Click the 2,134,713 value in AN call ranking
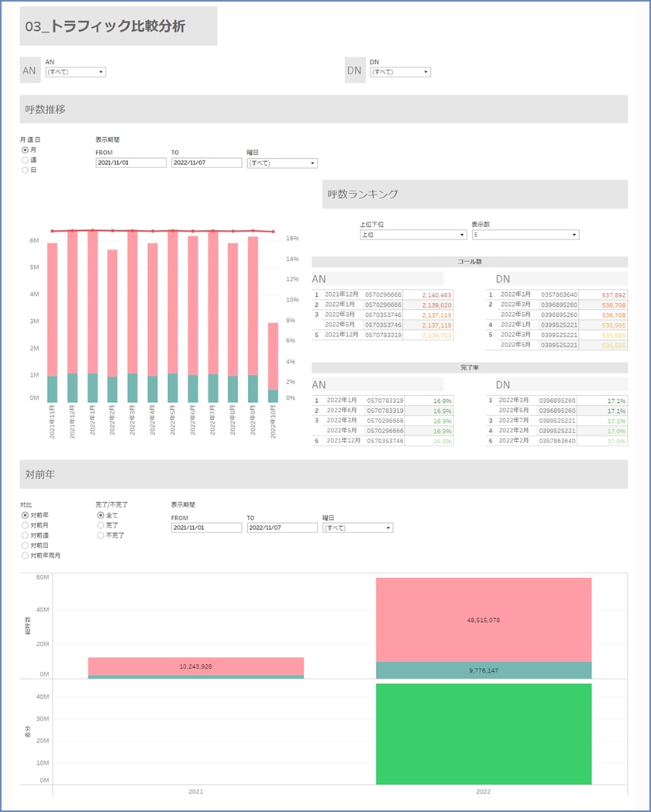The image size is (651, 812). (436, 335)
